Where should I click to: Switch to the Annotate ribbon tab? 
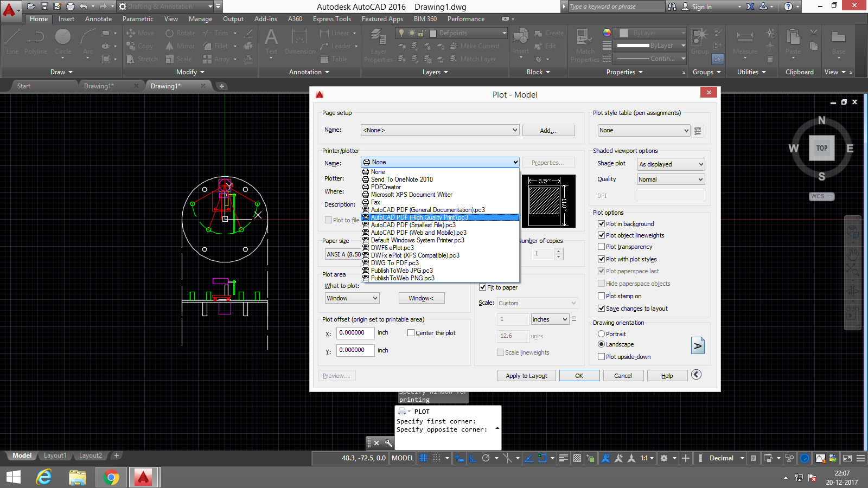point(98,19)
